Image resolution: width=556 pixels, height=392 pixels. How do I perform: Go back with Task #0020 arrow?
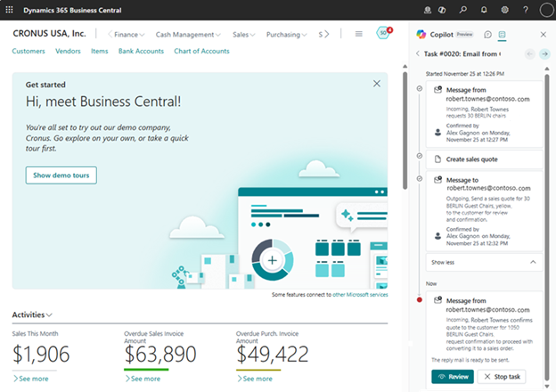418,54
